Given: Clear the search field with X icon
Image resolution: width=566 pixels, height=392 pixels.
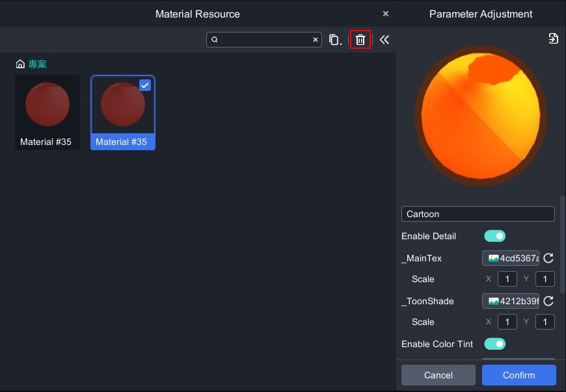Looking at the screenshot, I should [316, 40].
